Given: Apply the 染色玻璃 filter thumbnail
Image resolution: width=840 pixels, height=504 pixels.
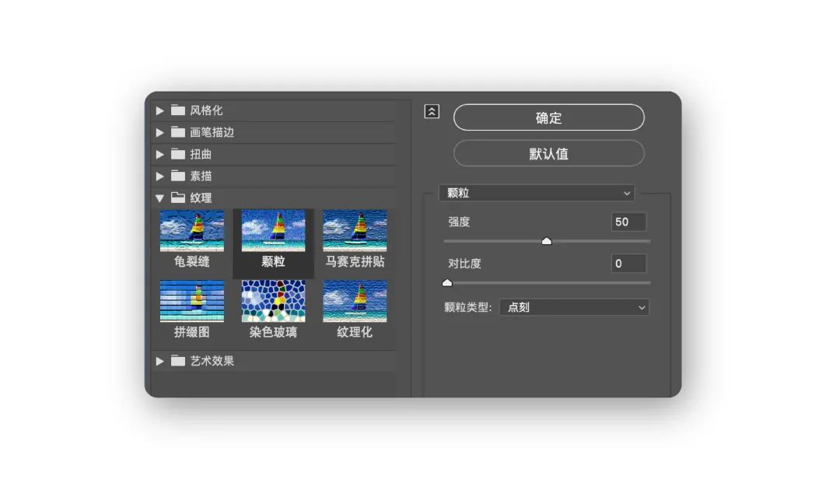Looking at the screenshot, I should pos(273,301).
